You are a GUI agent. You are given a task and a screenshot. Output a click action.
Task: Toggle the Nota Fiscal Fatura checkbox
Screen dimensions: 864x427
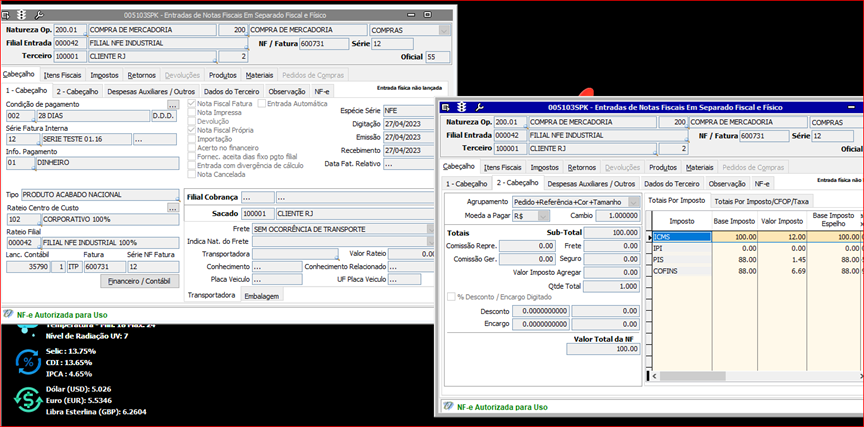(x=192, y=104)
